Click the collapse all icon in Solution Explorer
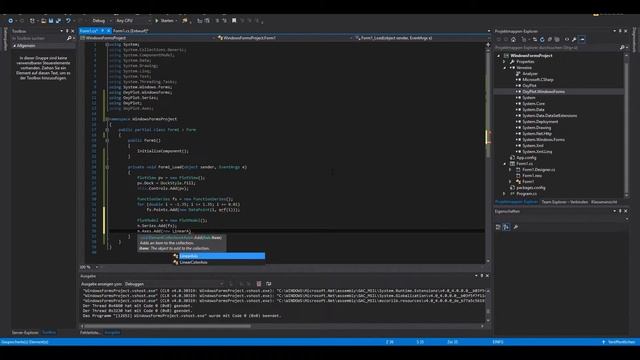The width and height of the screenshot is (640, 360). click(x=550, y=40)
